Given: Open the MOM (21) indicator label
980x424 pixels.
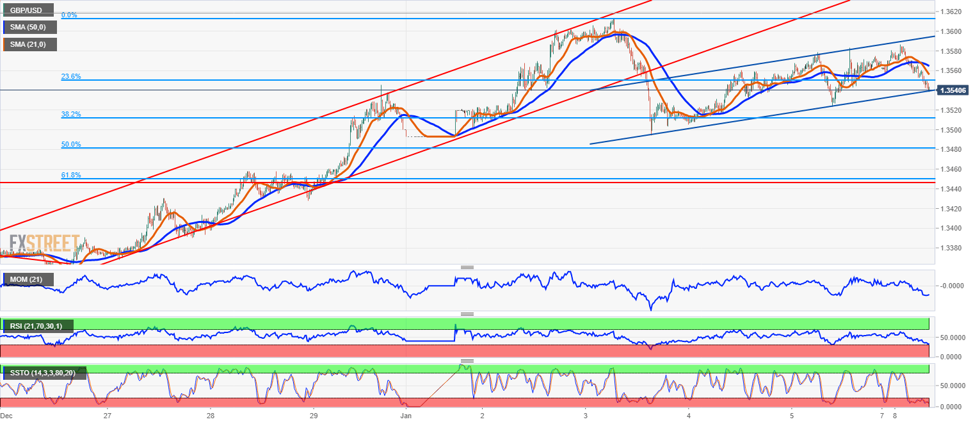Looking at the screenshot, I should (x=29, y=279).
